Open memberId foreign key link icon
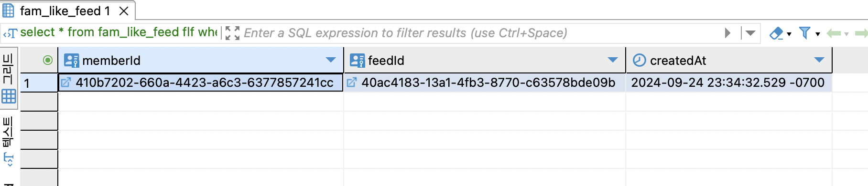The image size is (868, 186). pos(66,83)
